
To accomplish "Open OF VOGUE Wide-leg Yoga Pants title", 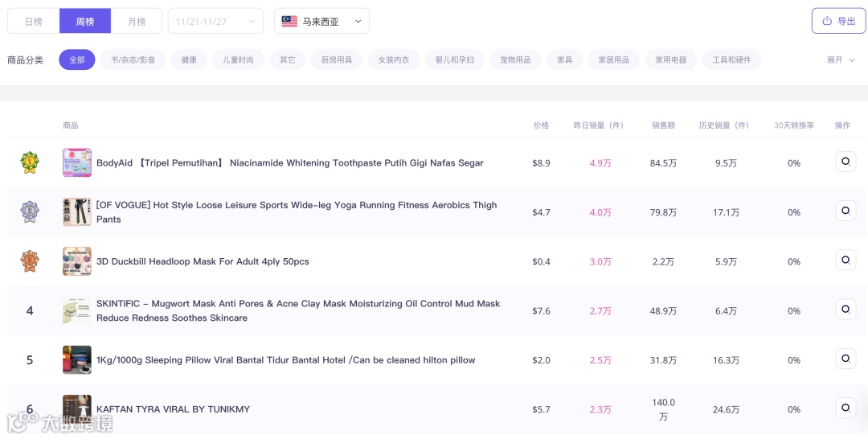I will coord(297,212).
